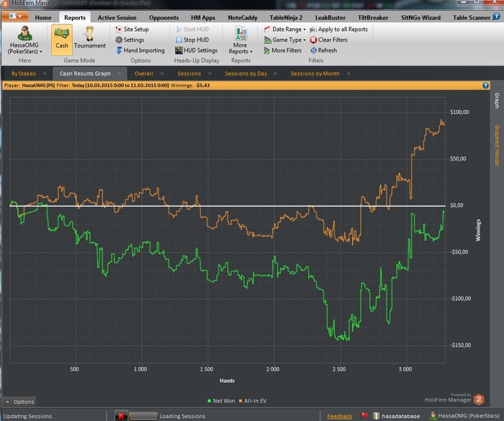504x421 pixels.
Task: Expand the Options panel below graph
Action: [x=20, y=402]
